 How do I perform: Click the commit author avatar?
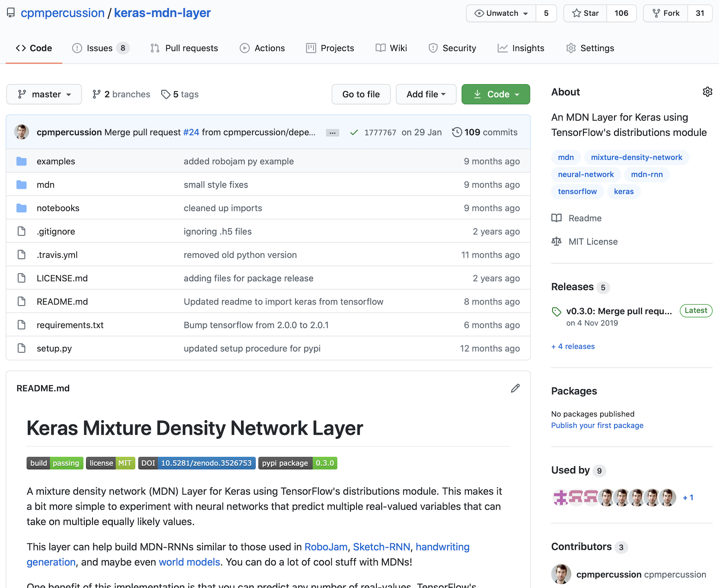(x=22, y=132)
